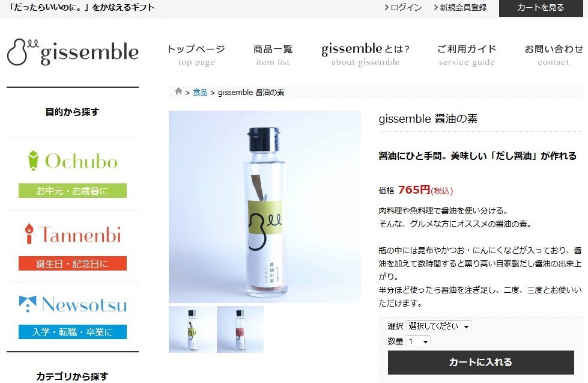
Task: Select the red label bottle thumbnail
Action: 240,329
